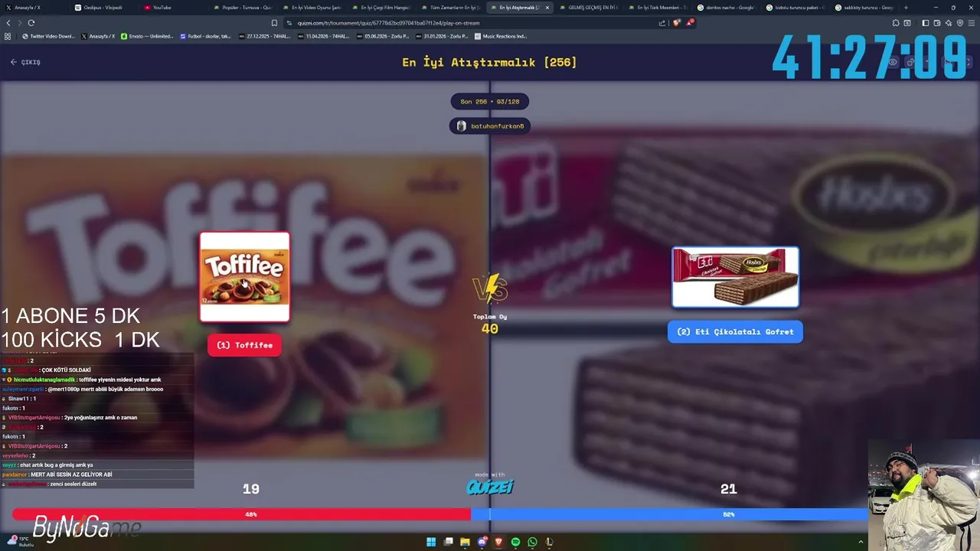Image resolution: width=980 pixels, height=551 pixels.
Task: Open the Anasayfa / X bookmark
Action: point(99,36)
